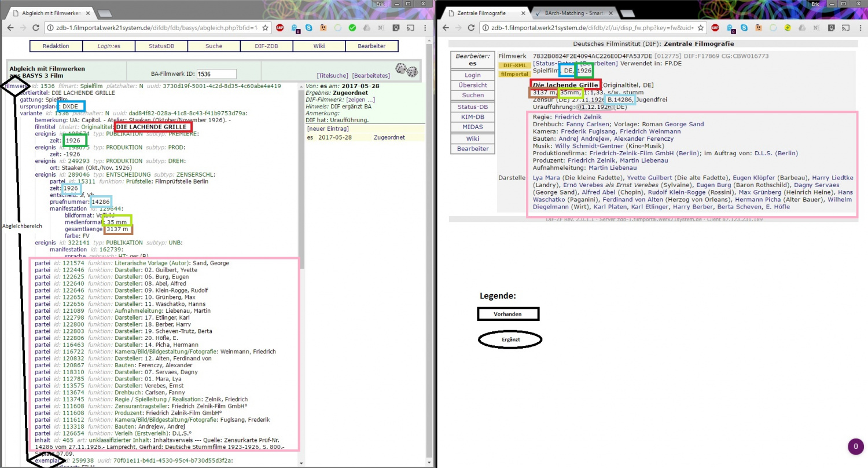
Task: Open MIDAS in the Filmografie sidebar
Action: pyautogui.click(x=473, y=127)
